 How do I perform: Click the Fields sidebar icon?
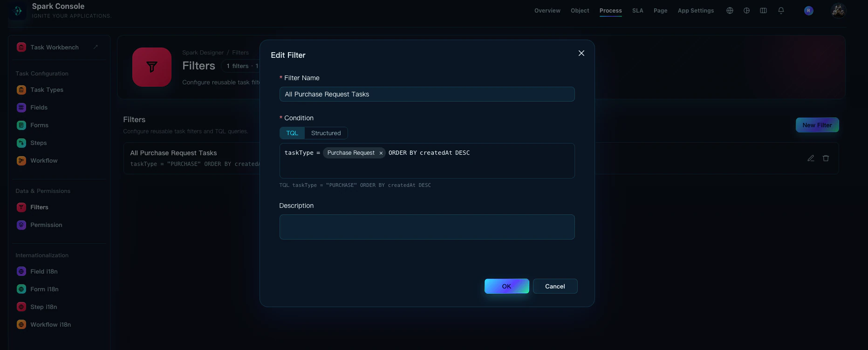21,108
